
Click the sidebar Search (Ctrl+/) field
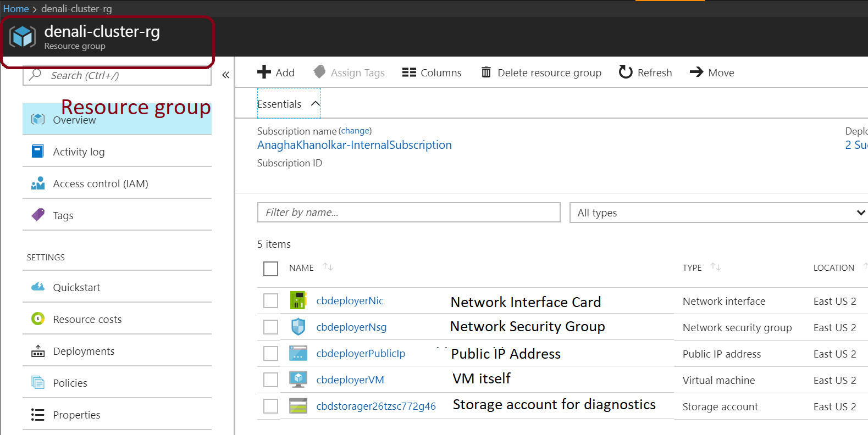tap(117, 75)
